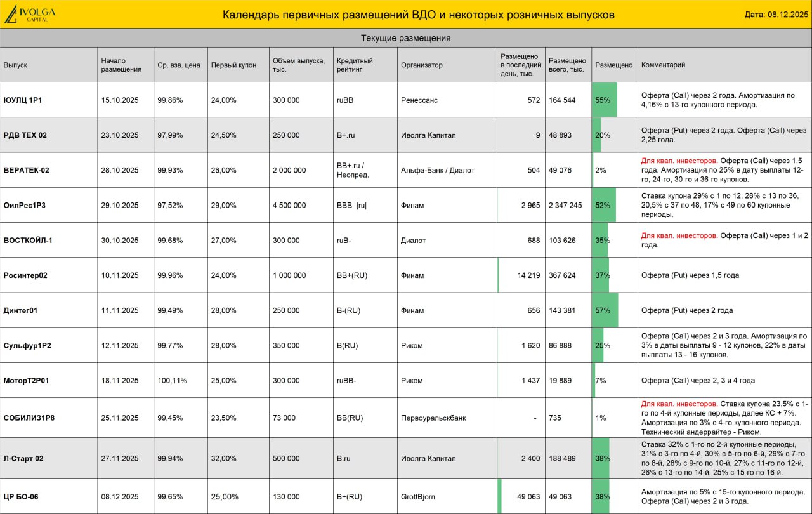The width and height of the screenshot is (812, 514).
Task: Click start date 15.10.2025
Action: point(119,100)
